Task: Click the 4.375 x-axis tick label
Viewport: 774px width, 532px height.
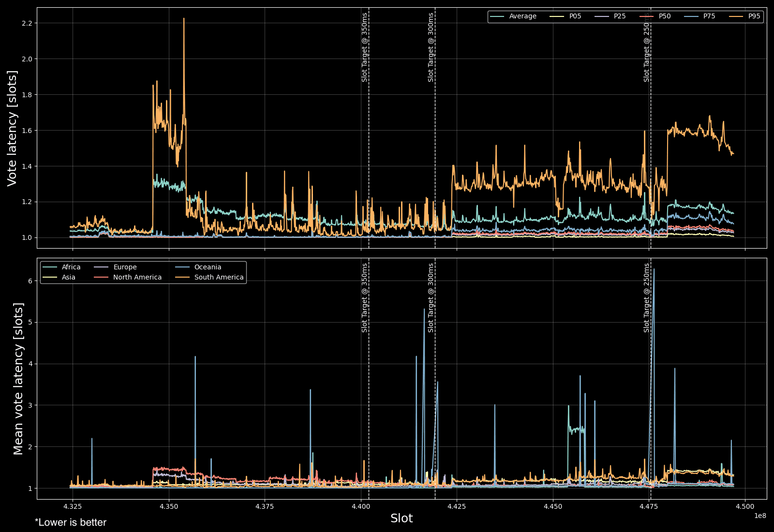Action: tap(265, 507)
